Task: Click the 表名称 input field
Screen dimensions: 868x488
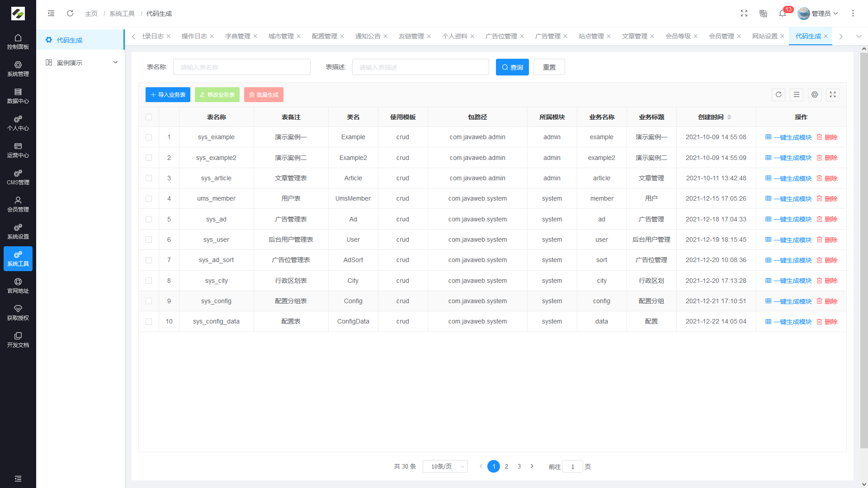Action: click(241, 67)
